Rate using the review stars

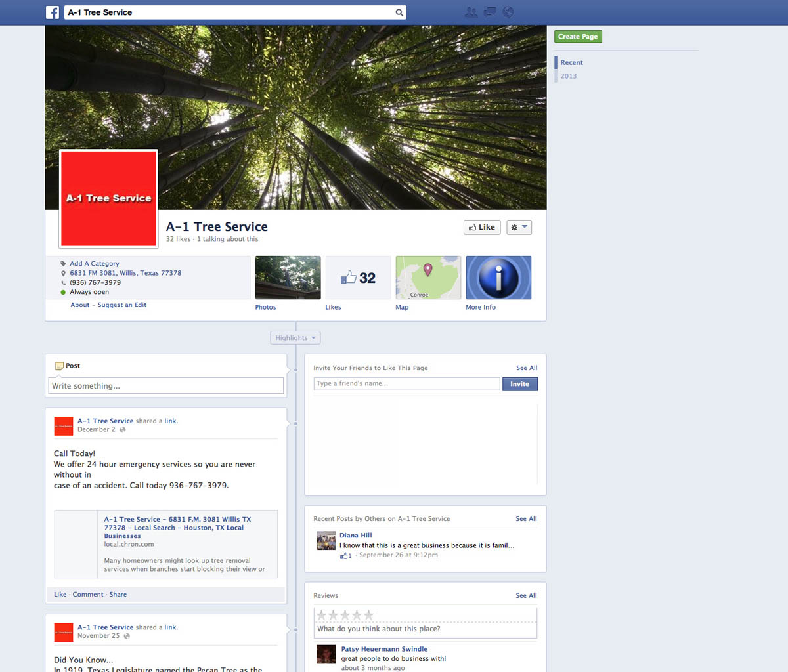[345, 615]
